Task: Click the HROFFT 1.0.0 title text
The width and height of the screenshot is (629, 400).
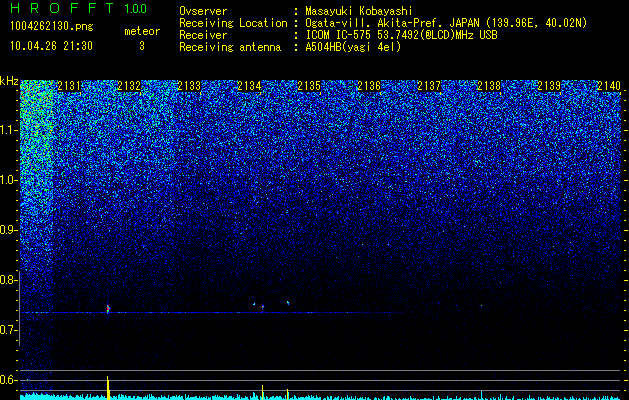Action: [78, 8]
